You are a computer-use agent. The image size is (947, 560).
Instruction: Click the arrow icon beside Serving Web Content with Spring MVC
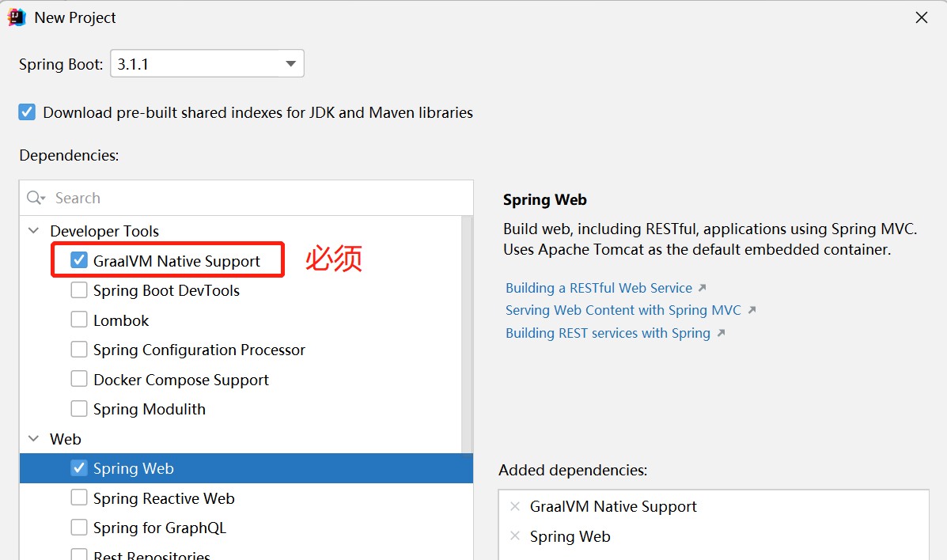[x=752, y=310]
